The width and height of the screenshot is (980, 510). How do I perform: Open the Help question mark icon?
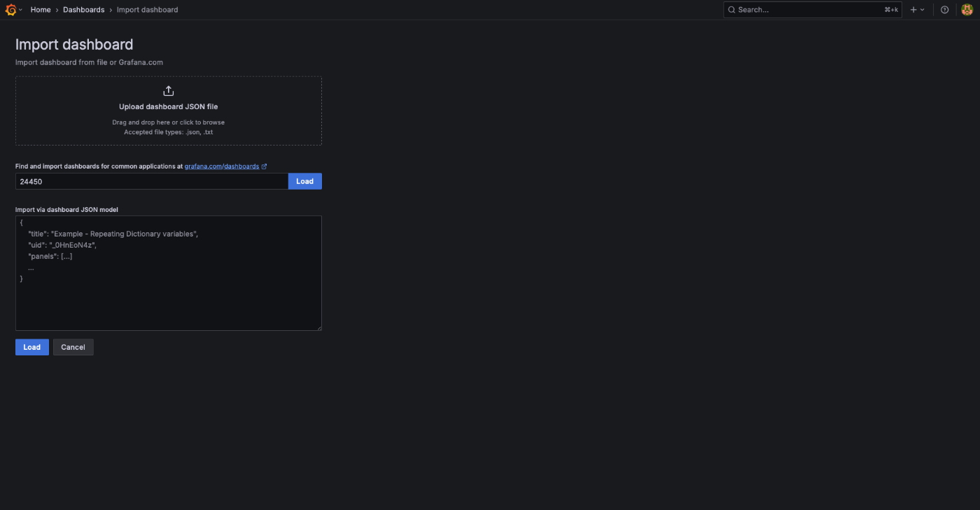pos(944,9)
